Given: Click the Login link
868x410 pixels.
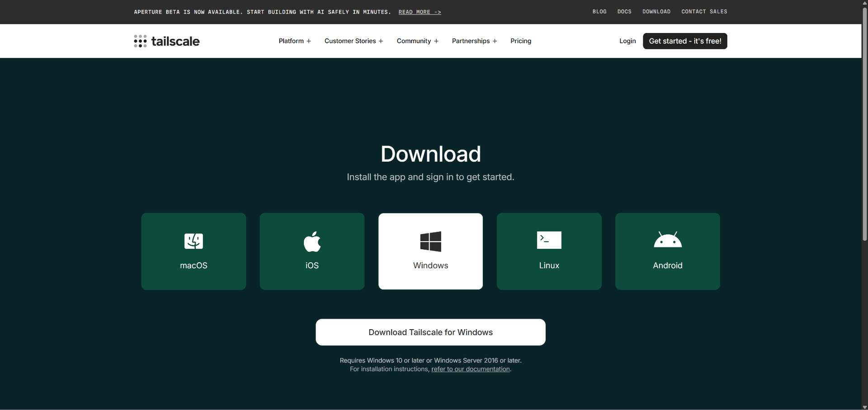Looking at the screenshot, I should tap(627, 41).
